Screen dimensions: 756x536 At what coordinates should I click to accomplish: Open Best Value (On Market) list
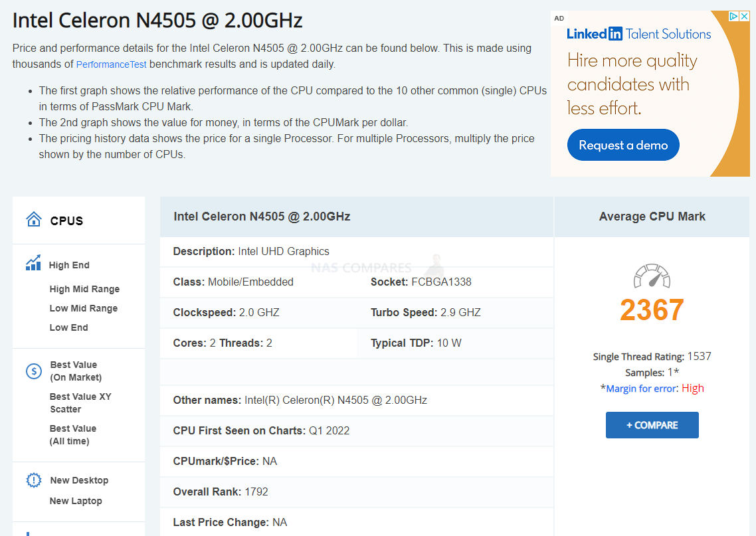point(76,371)
